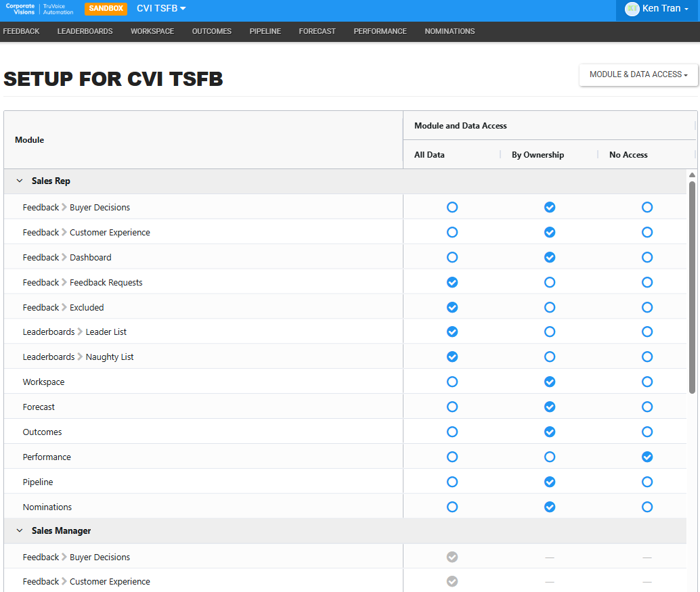The height and width of the screenshot is (592, 700).
Task: Click the orange SANDBOX badge
Action: point(106,9)
